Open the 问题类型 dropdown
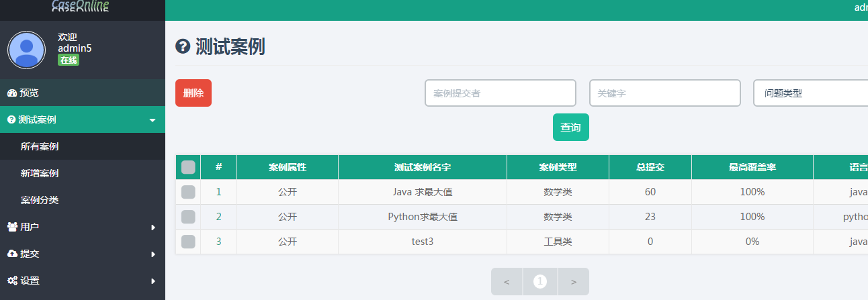The height and width of the screenshot is (300, 868). (x=810, y=93)
